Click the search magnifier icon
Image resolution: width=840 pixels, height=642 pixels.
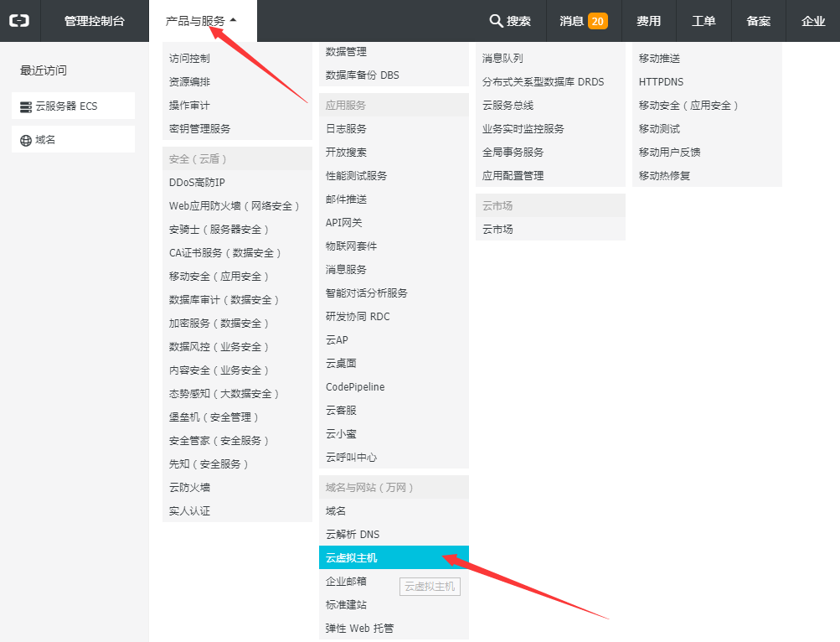pos(496,21)
